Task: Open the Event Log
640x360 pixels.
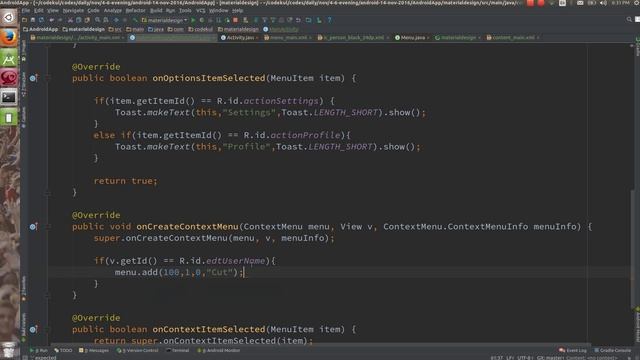Action: tap(573, 350)
